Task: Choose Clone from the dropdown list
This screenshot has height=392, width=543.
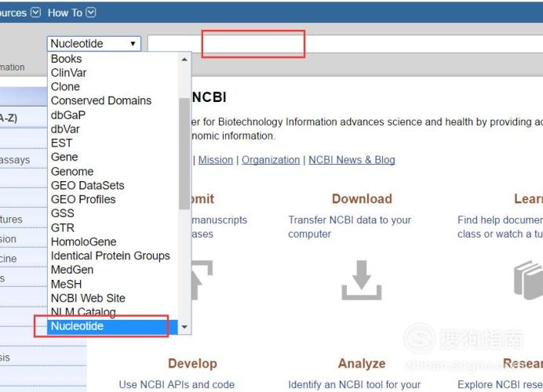Action: (112, 86)
